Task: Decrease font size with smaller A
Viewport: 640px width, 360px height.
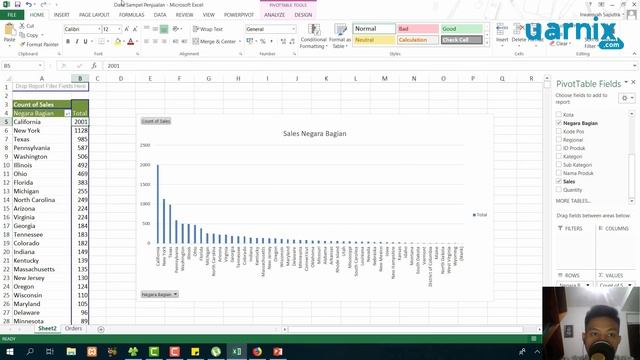Action: 135,29
